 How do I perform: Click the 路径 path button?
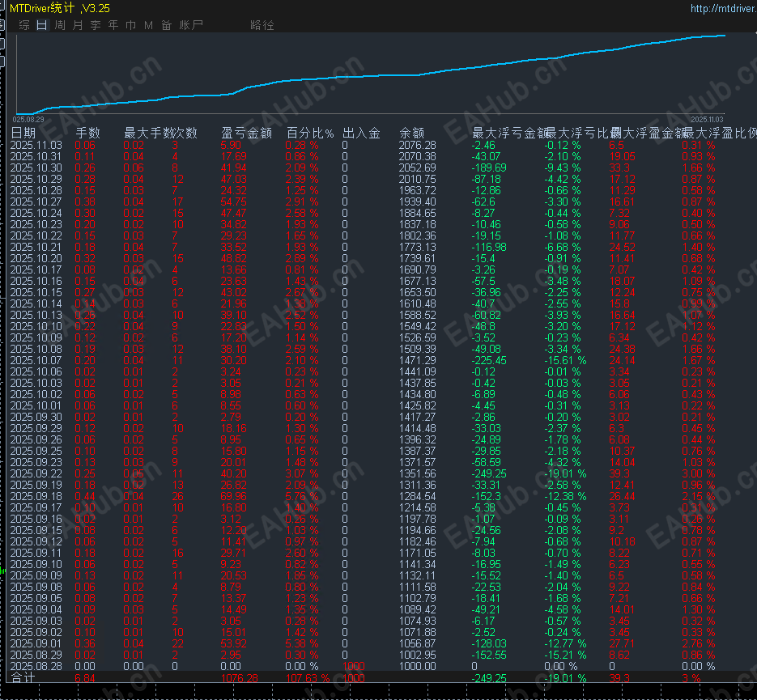coord(262,25)
